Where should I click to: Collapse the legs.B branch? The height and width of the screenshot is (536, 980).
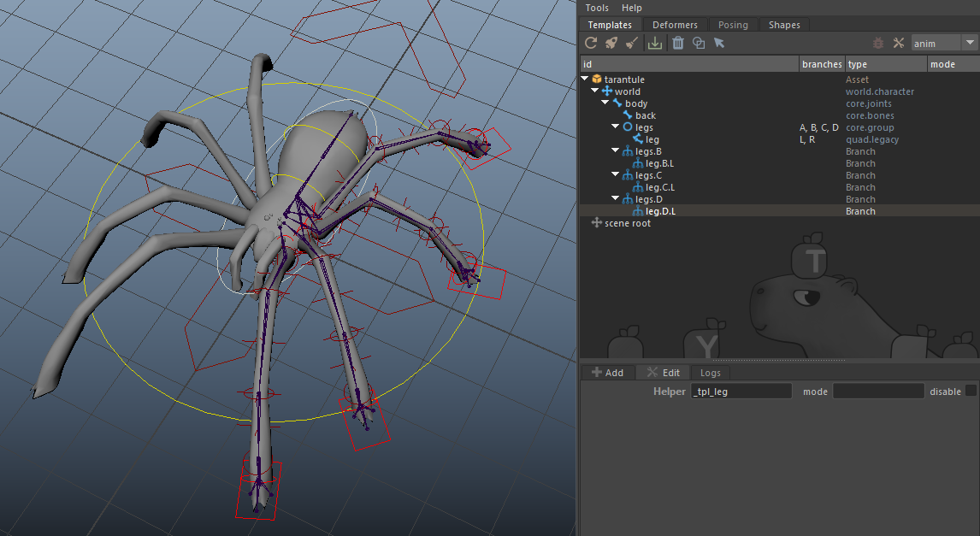(x=617, y=151)
